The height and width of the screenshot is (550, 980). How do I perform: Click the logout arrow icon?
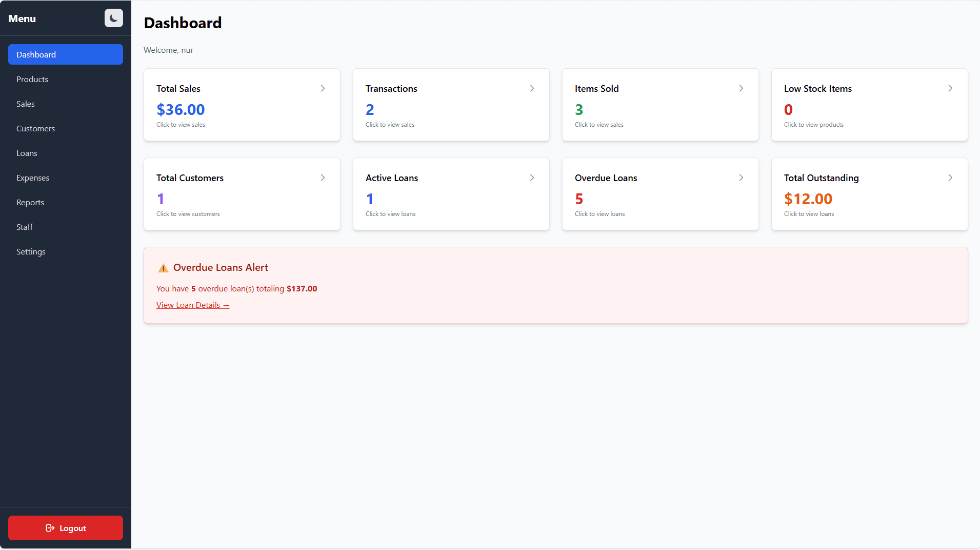coord(50,528)
